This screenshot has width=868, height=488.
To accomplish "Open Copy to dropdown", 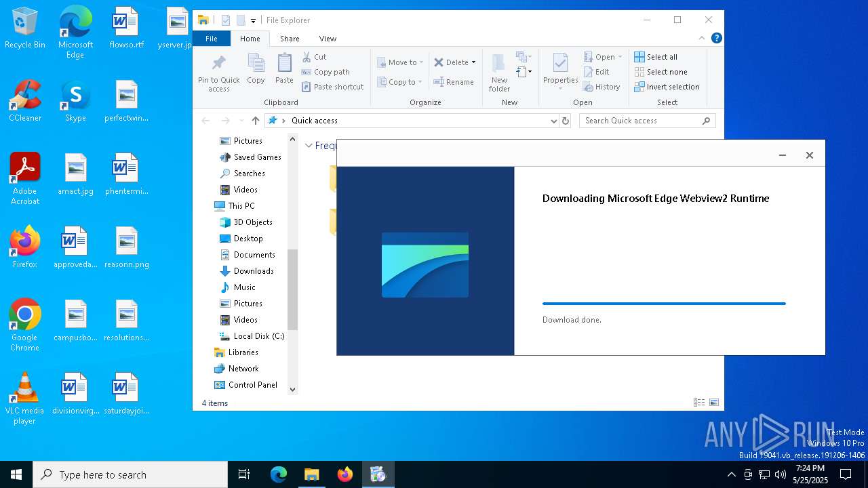I will point(400,82).
